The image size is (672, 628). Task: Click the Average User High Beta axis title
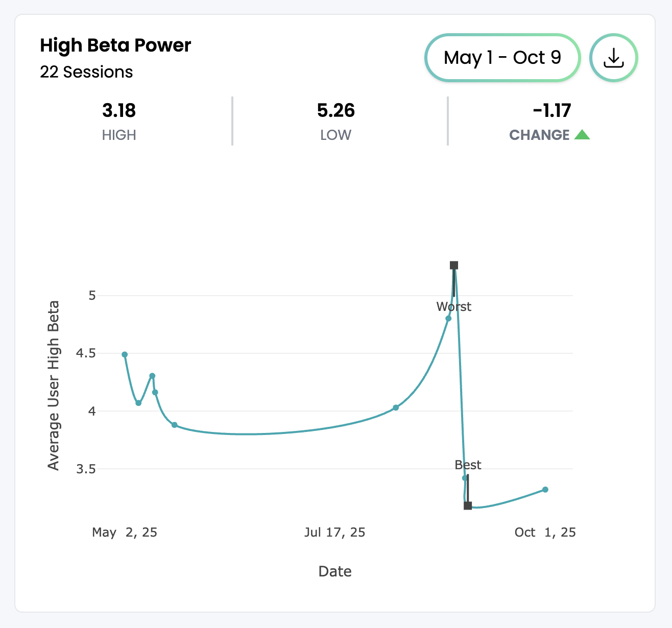(54, 385)
